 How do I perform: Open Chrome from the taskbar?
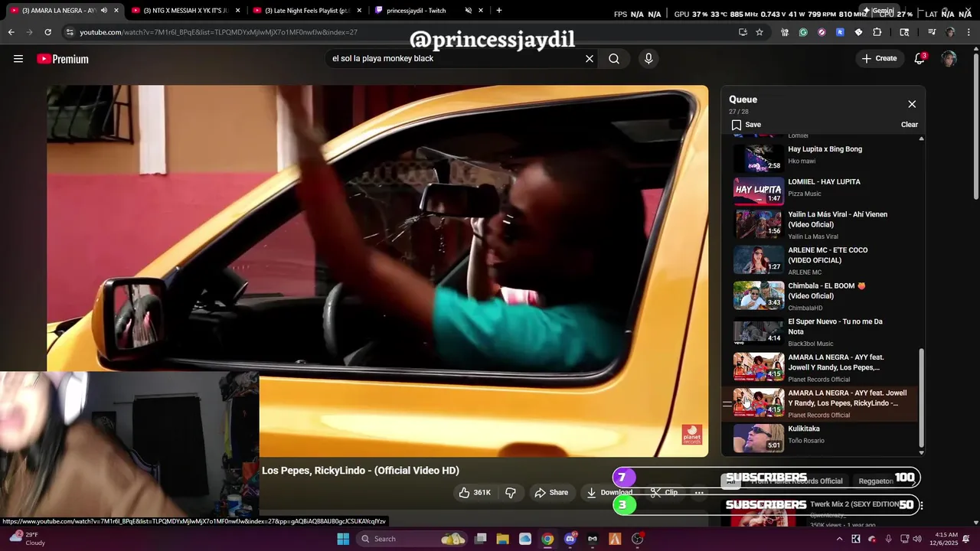pos(547,539)
